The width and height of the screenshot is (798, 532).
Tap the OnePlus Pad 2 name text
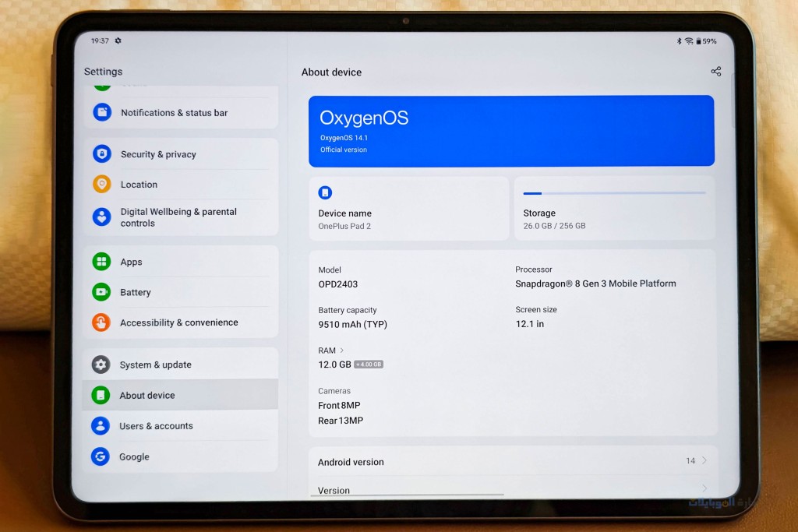[344, 227]
